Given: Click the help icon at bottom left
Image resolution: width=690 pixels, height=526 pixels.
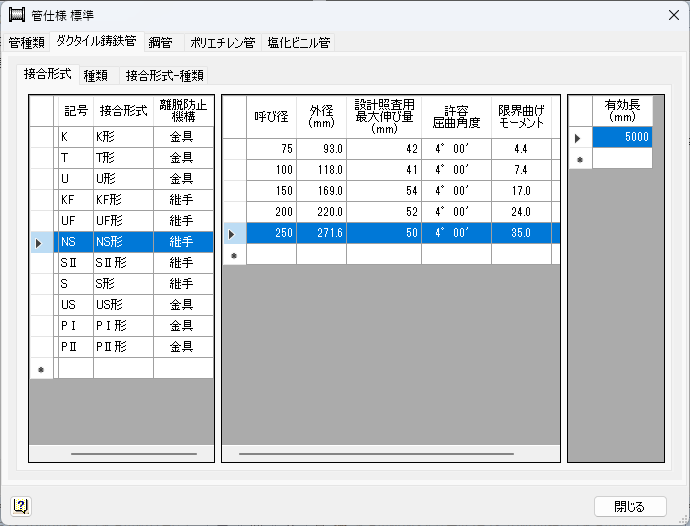Looking at the screenshot, I should click(20, 506).
